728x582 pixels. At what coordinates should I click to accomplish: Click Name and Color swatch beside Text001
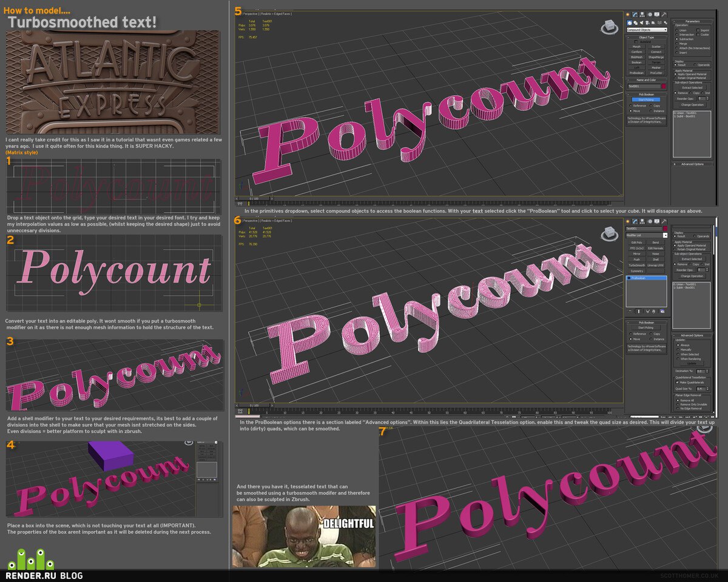click(x=664, y=86)
